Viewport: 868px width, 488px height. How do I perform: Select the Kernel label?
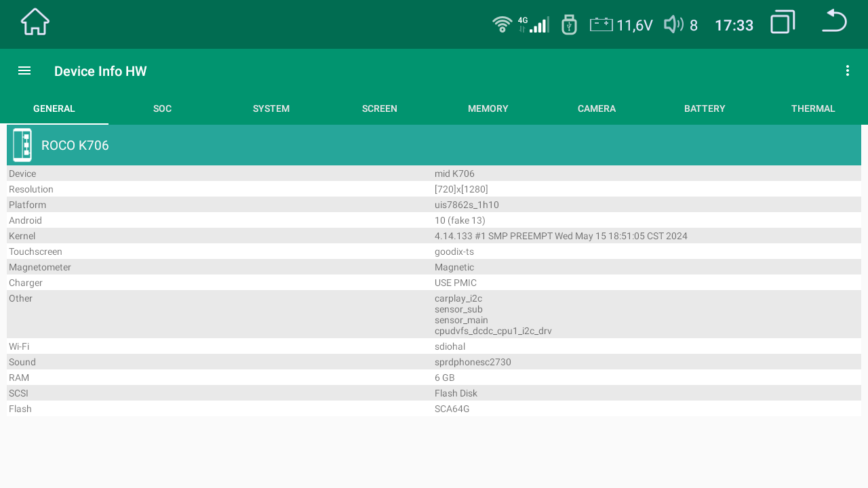pyautogui.click(x=22, y=236)
